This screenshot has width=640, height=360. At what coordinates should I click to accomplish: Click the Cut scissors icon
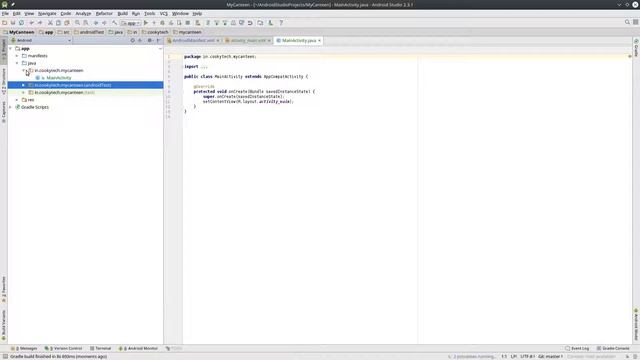(x=50, y=23)
